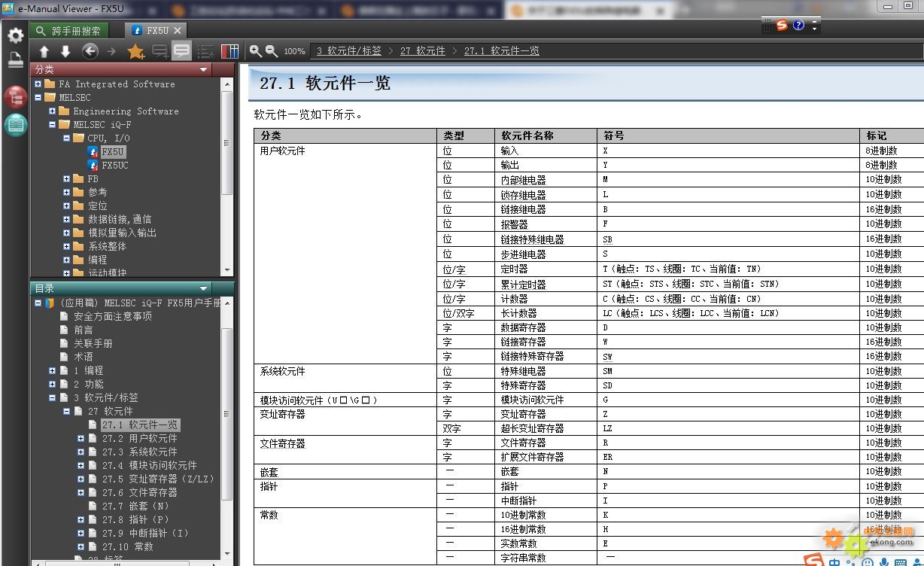The width and height of the screenshot is (924, 566).
Task: Click the FX5UC manual icon in the tree
Action: point(93,165)
